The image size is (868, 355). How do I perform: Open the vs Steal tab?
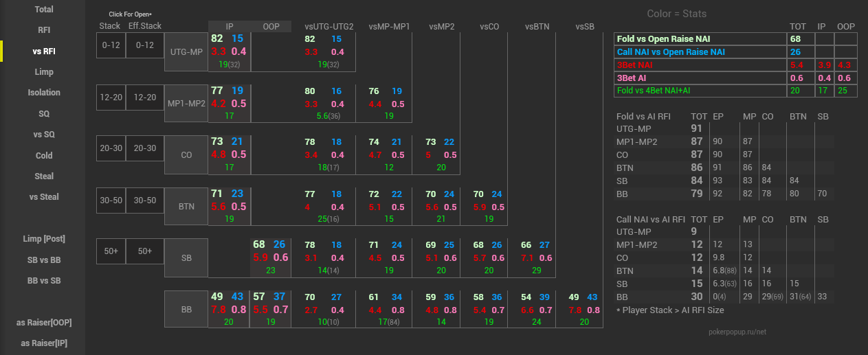coord(44,197)
